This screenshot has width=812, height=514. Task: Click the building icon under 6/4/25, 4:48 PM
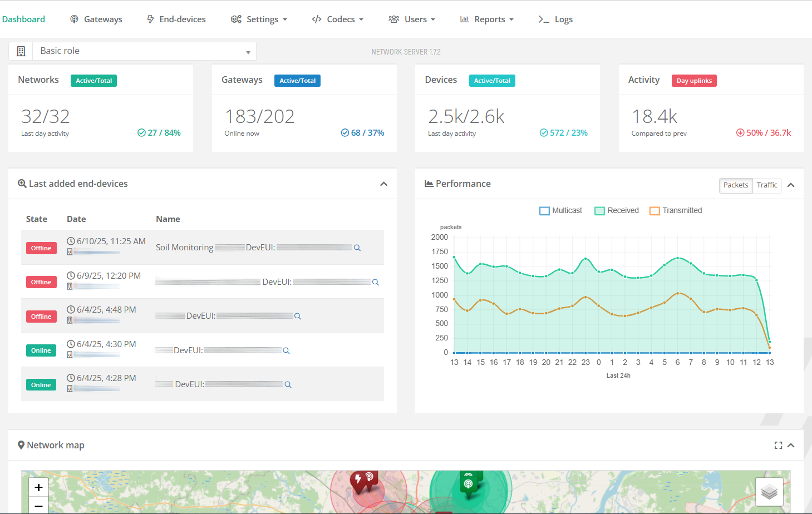pyautogui.click(x=70, y=320)
